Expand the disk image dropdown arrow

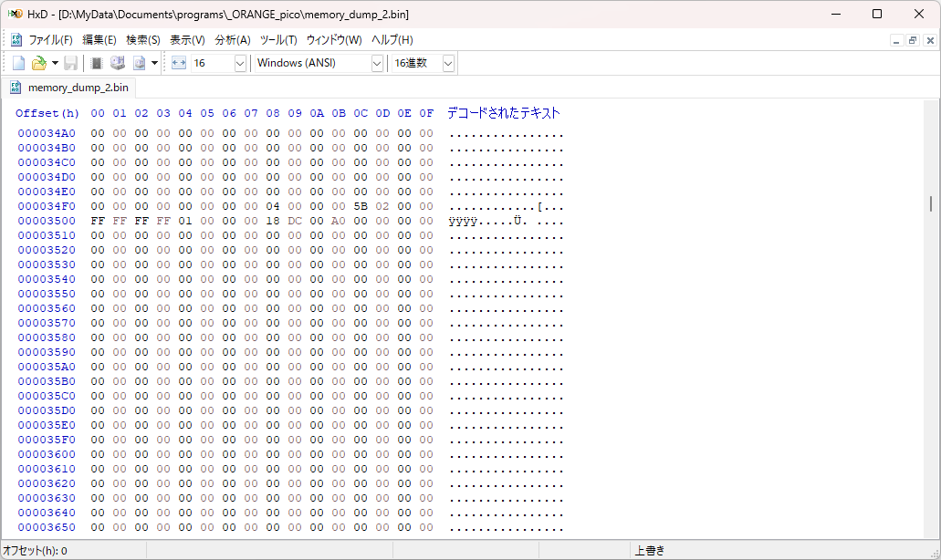[x=154, y=63]
